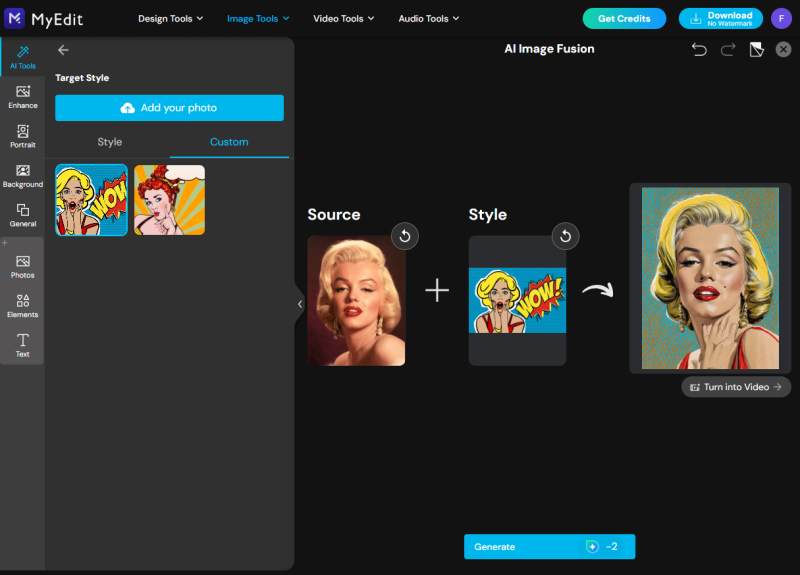Click the small plus above Photos
Screen dimensions: 800x575
point(5,242)
